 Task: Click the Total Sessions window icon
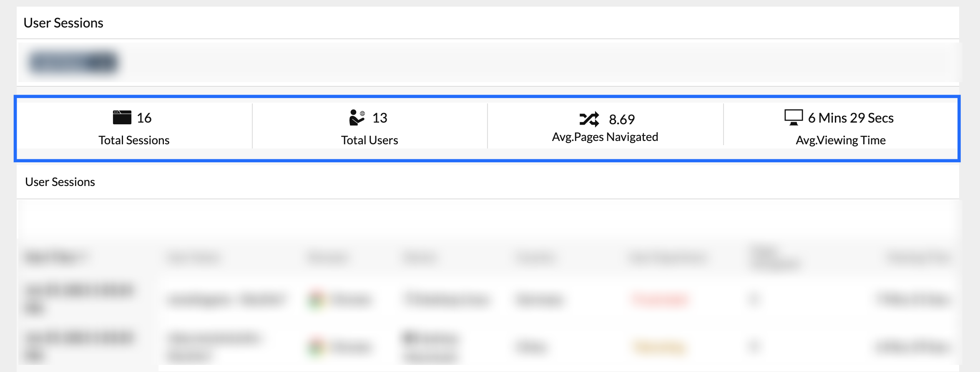122,118
